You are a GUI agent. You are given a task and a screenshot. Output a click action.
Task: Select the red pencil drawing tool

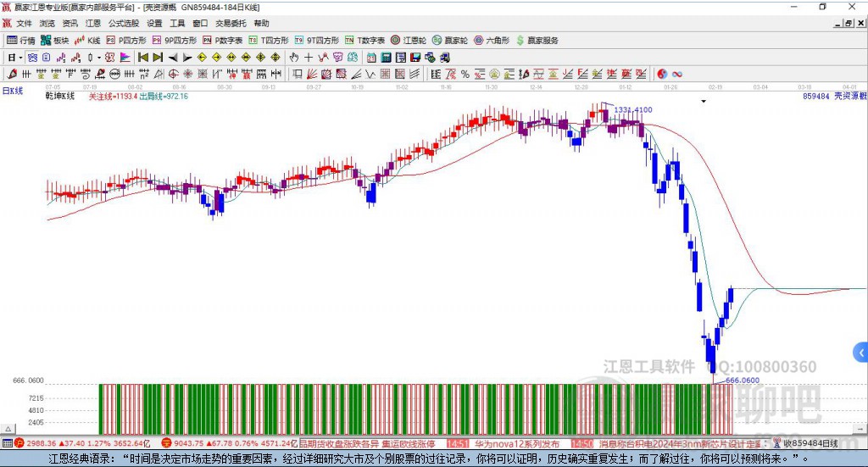(12, 74)
